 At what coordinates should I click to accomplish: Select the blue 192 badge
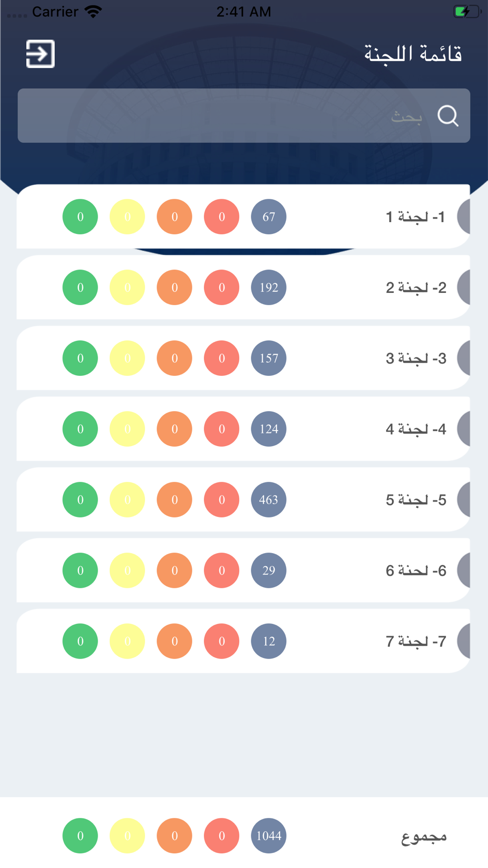(268, 288)
